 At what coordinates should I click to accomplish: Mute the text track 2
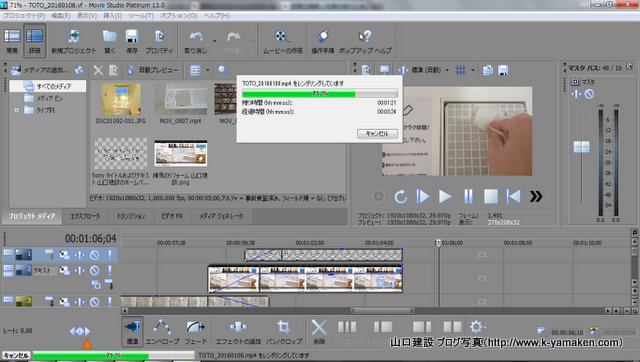coord(94,270)
